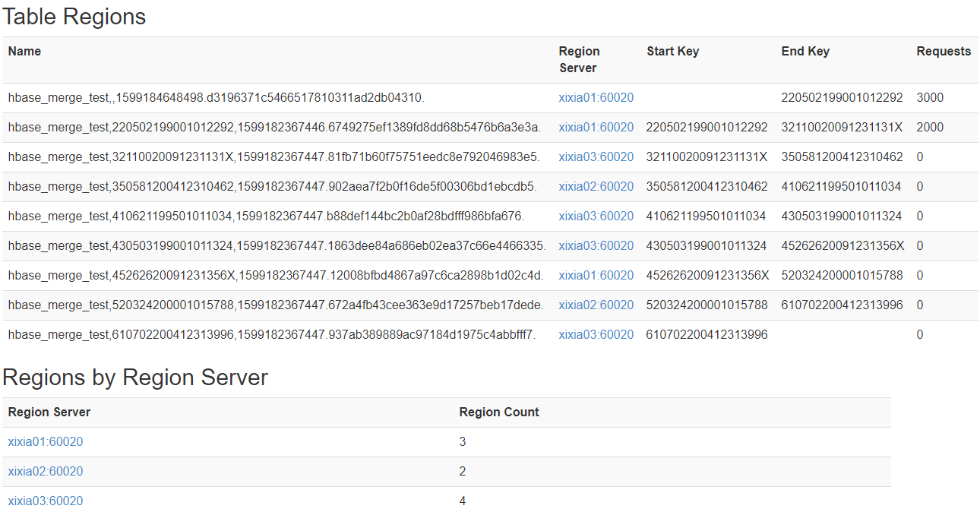Click xixia01:60020 link for start key 45262620091231356X

596,276
